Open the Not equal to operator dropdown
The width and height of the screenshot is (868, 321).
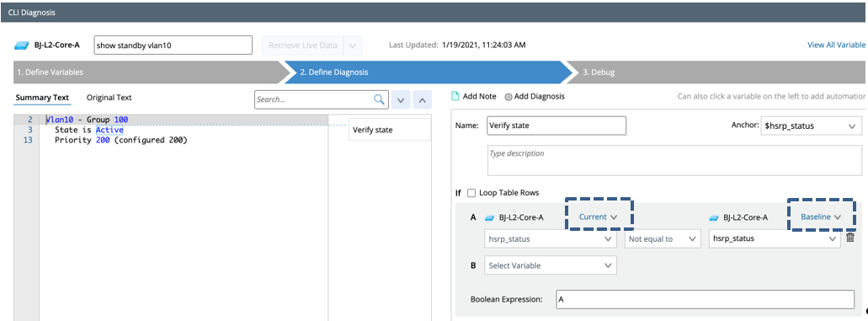(x=663, y=238)
